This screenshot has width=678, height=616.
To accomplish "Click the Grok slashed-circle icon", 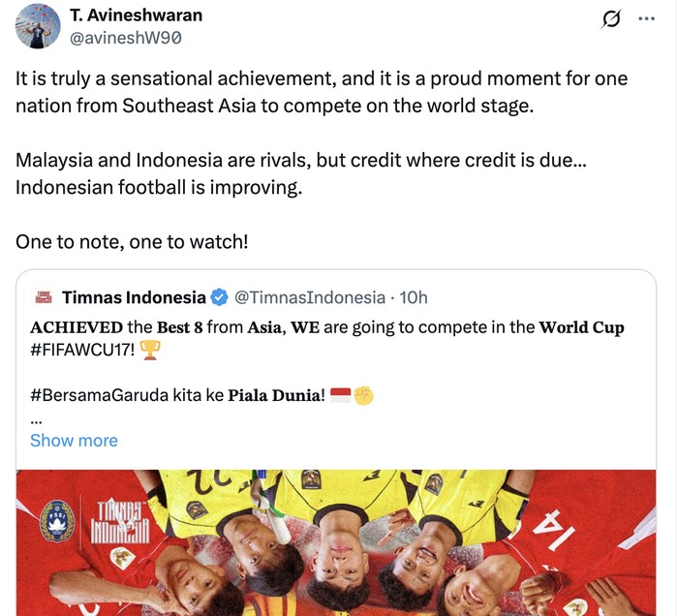I will point(611,18).
